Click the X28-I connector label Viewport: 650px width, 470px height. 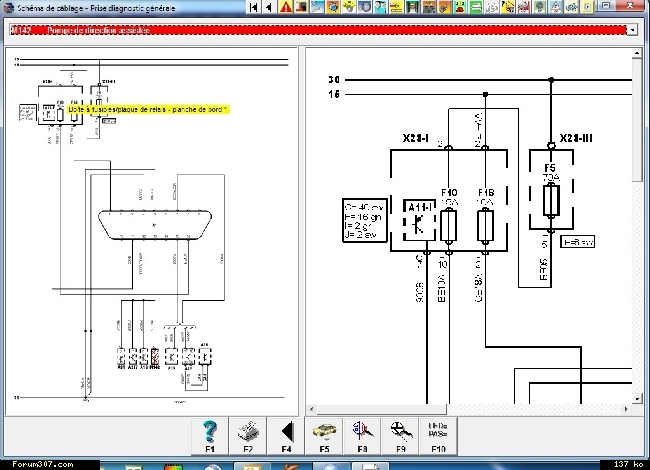(415, 138)
